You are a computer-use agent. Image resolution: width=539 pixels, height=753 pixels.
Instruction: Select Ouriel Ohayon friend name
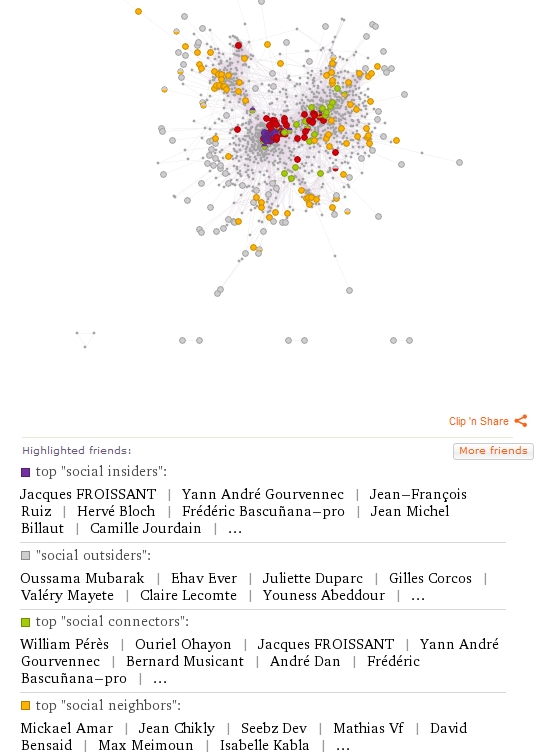(183, 644)
